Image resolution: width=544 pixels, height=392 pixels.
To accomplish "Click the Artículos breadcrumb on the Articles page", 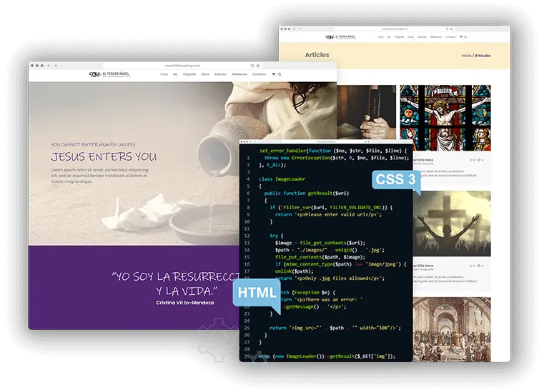I will pos(483,56).
